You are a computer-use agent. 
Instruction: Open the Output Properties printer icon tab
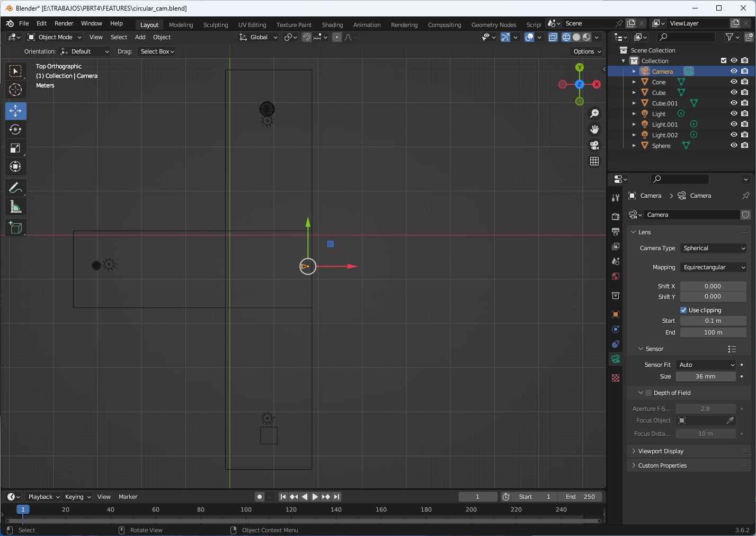coord(615,232)
